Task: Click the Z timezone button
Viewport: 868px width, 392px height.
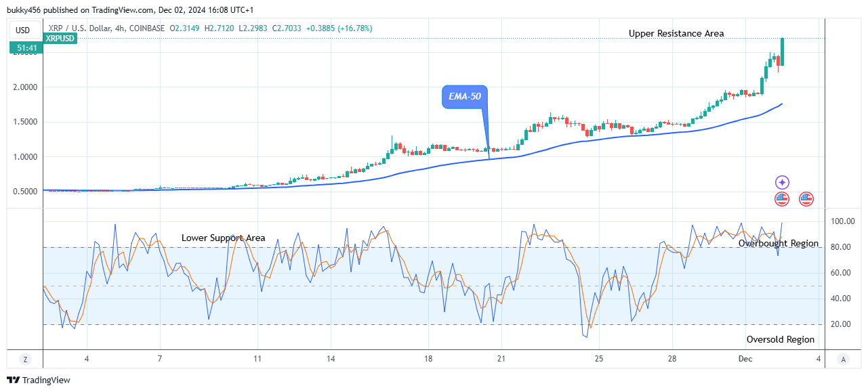Action: point(25,360)
